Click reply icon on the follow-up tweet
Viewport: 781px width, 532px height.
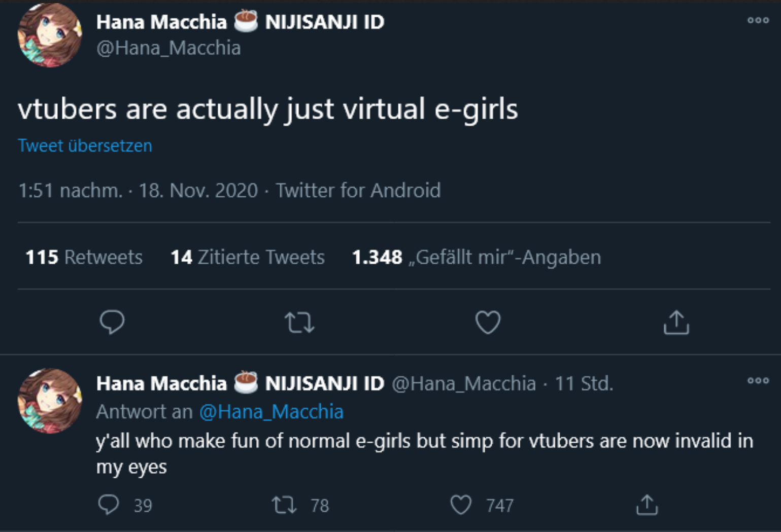tap(109, 505)
